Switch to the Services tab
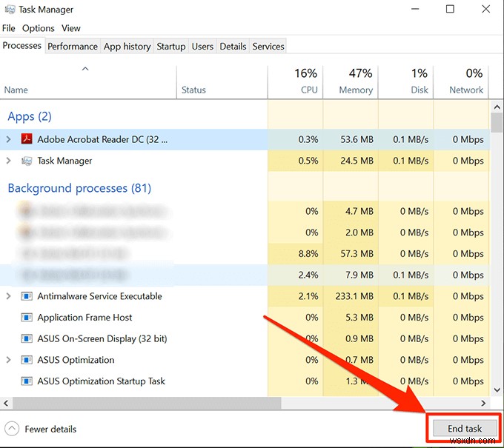 click(268, 46)
